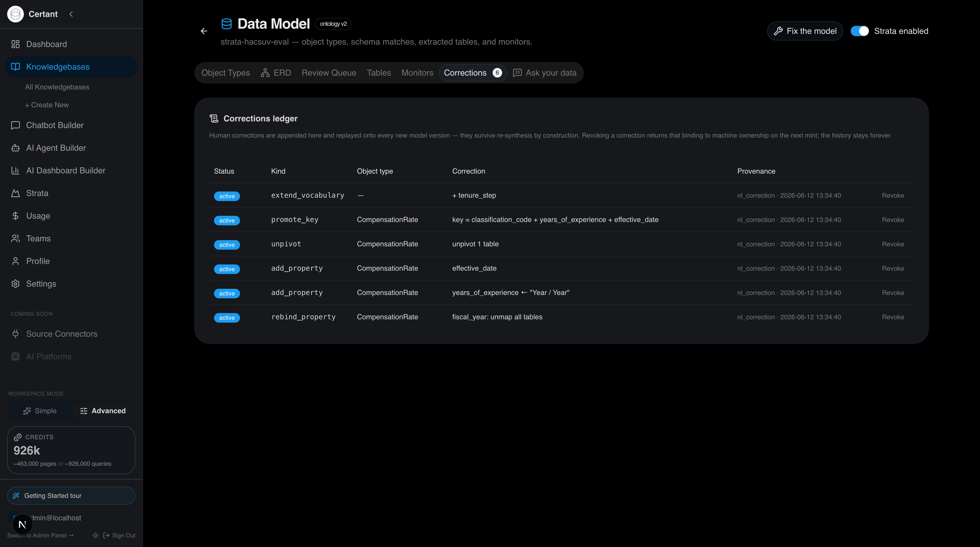Click Sign Out
Image resolution: width=980 pixels, height=547 pixels.
pos(119,535)
